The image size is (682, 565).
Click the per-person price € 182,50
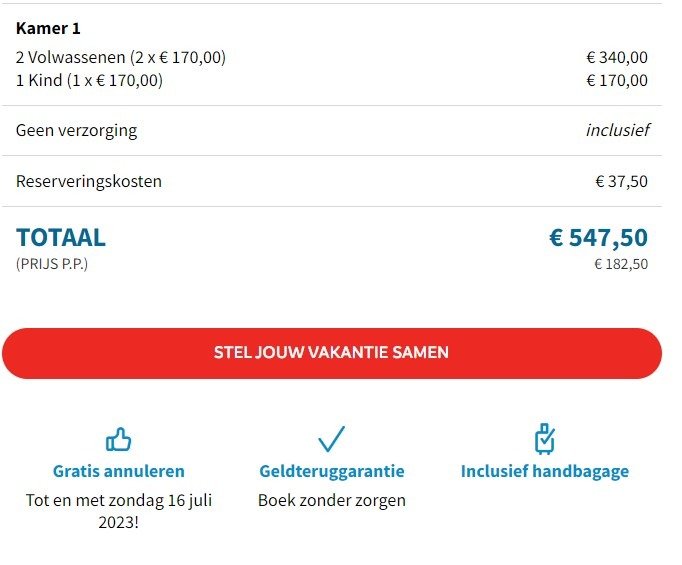[x=621, y=265]
